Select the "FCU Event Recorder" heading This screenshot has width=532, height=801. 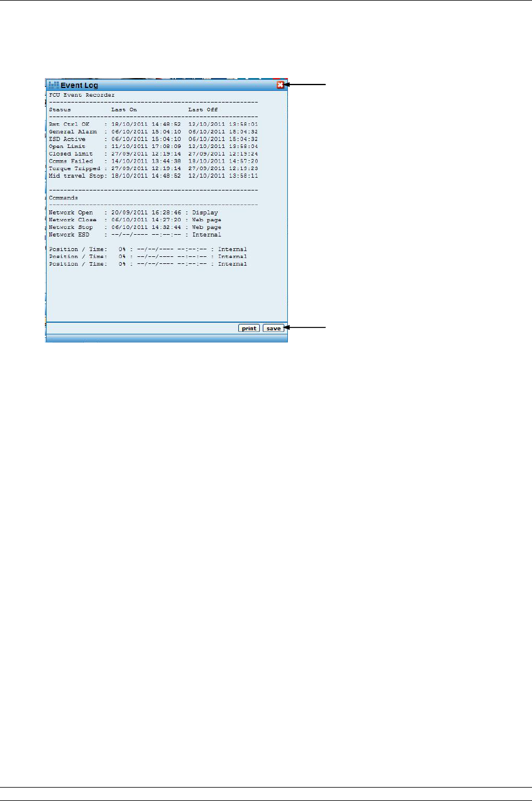(x=82, y=95)
